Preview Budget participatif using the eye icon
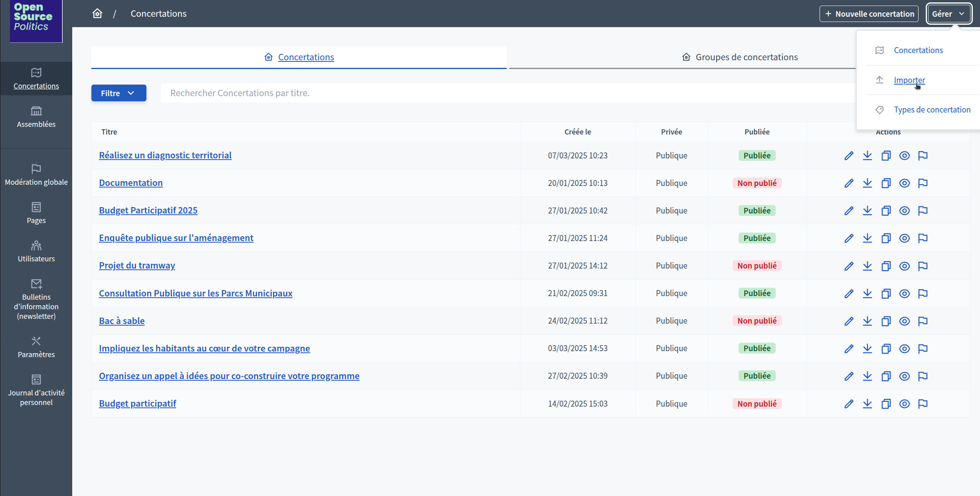The width and height of the screenshot is (980, 496). tap(904, 404)
